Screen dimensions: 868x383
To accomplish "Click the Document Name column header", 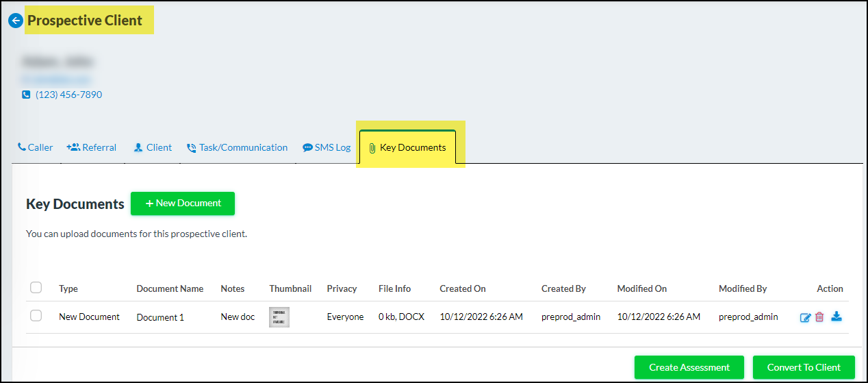I will coord(170,288).
